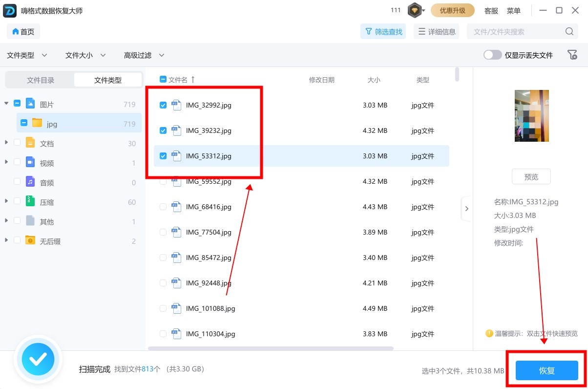This screenshot has height=389, width=588.
Task: Collapse the 图片 tree node
Action: tap(6, 103)
